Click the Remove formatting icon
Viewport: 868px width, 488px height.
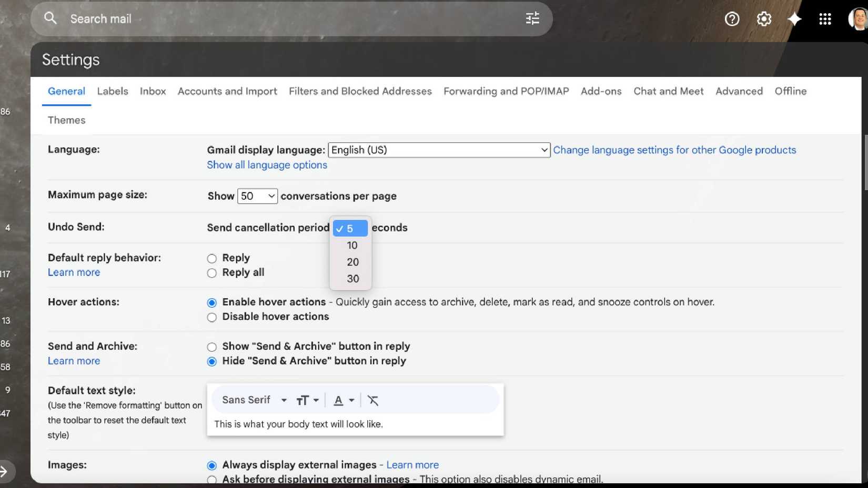374,400
